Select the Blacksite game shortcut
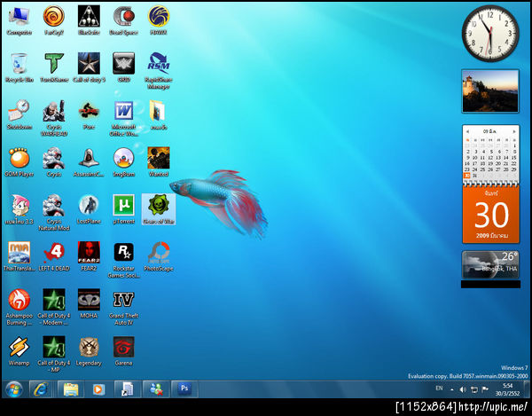 (x=89, y=20)
